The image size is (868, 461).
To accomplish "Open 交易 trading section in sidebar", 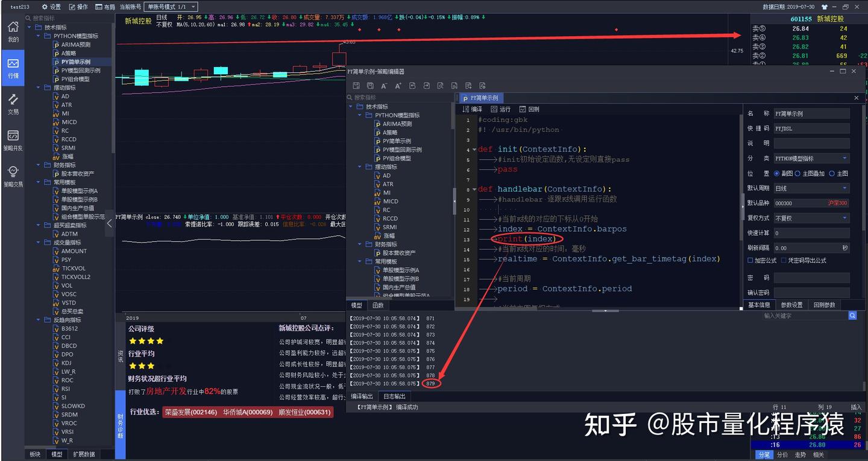I will coord(13,104).
